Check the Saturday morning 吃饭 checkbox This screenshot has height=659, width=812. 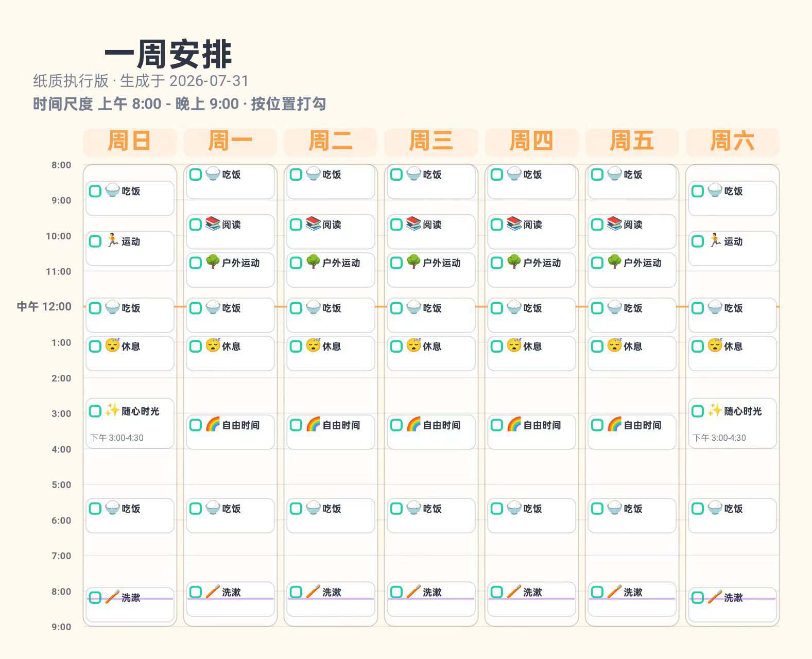(x=698, y=192)
